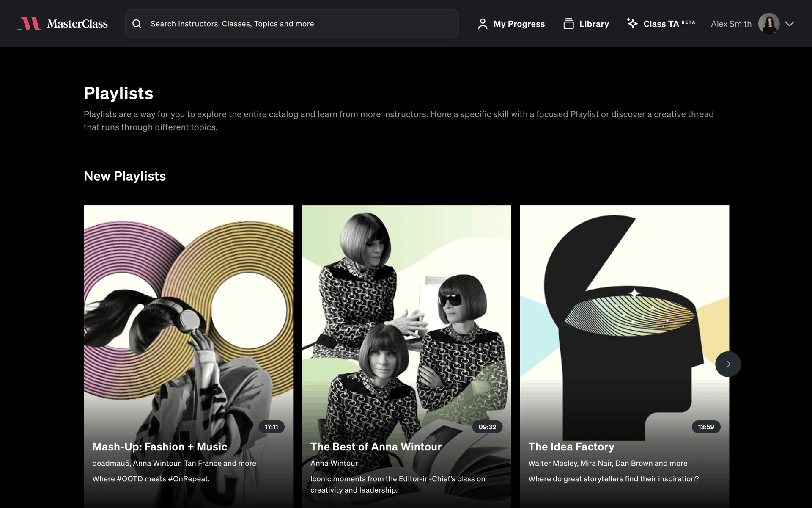Image resolution: width=812 pixels, height=508 pixels.
Task: Open My Progress page
Action: click(x=511, y=24)
